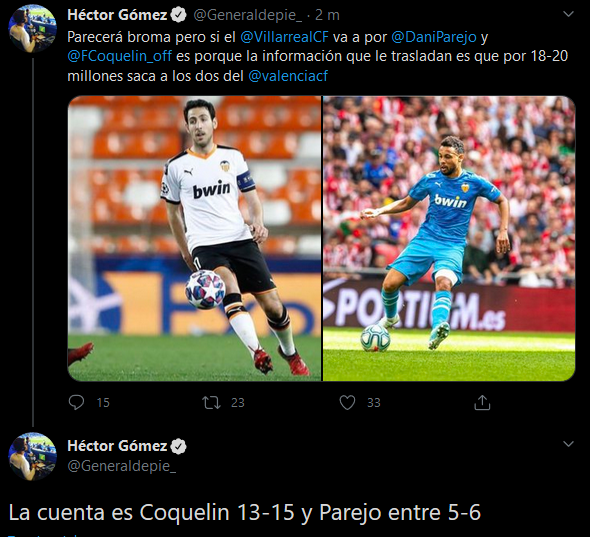Open the Parejo white jersey photo
This screenshot has height=537, width=590.
coord(195,238)
